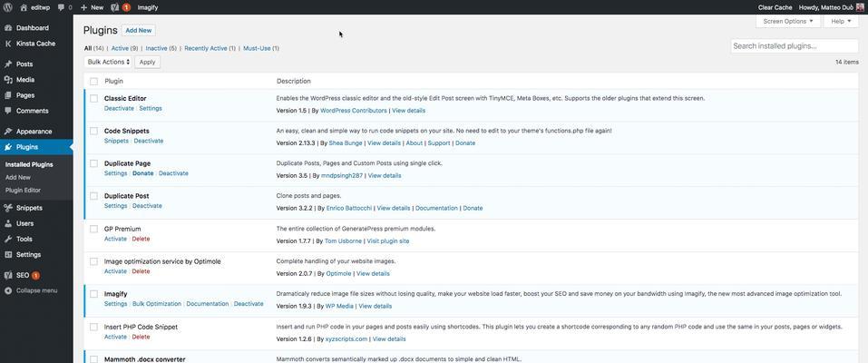Filter by Inactive plugins tab
The width and height of the screenshot is (868, 363).
pos(161,48)
